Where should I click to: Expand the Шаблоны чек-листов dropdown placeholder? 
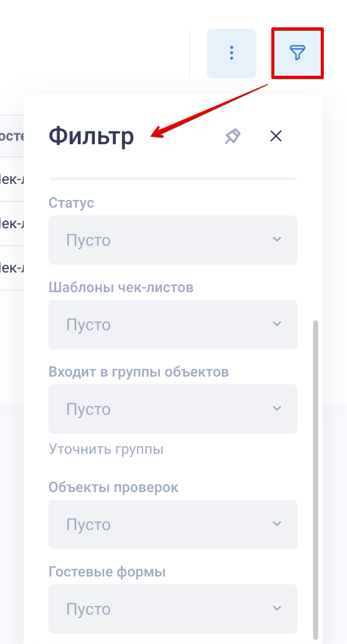pyautogui.click(x=89, y=325)
